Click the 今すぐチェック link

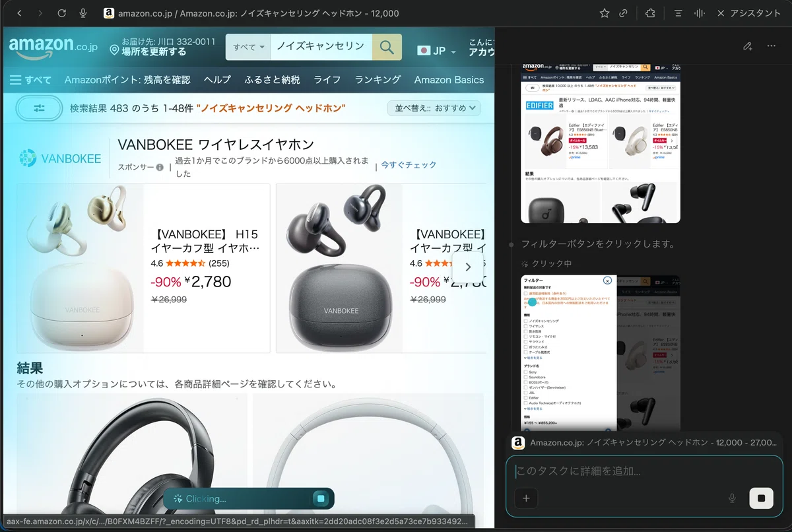(x=409, y=165)
